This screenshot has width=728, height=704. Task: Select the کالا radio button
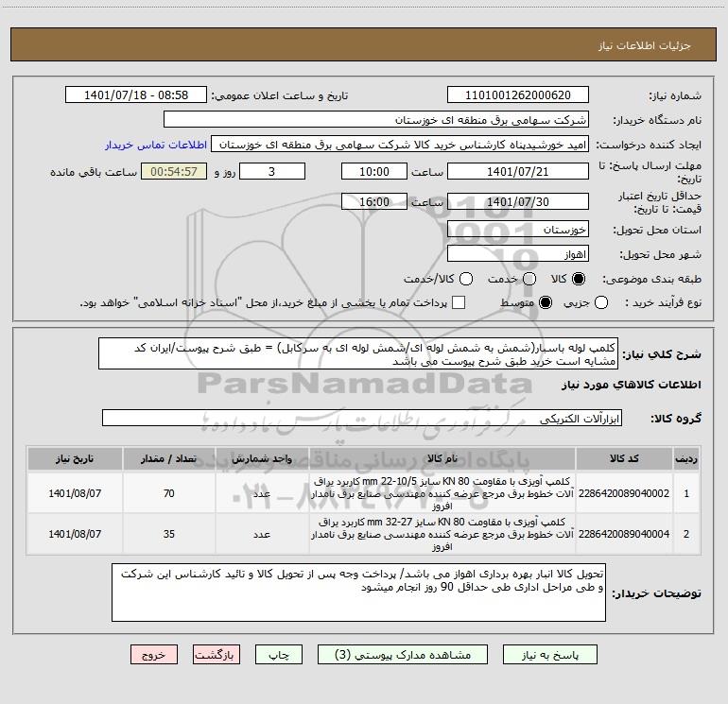[579, 279]
